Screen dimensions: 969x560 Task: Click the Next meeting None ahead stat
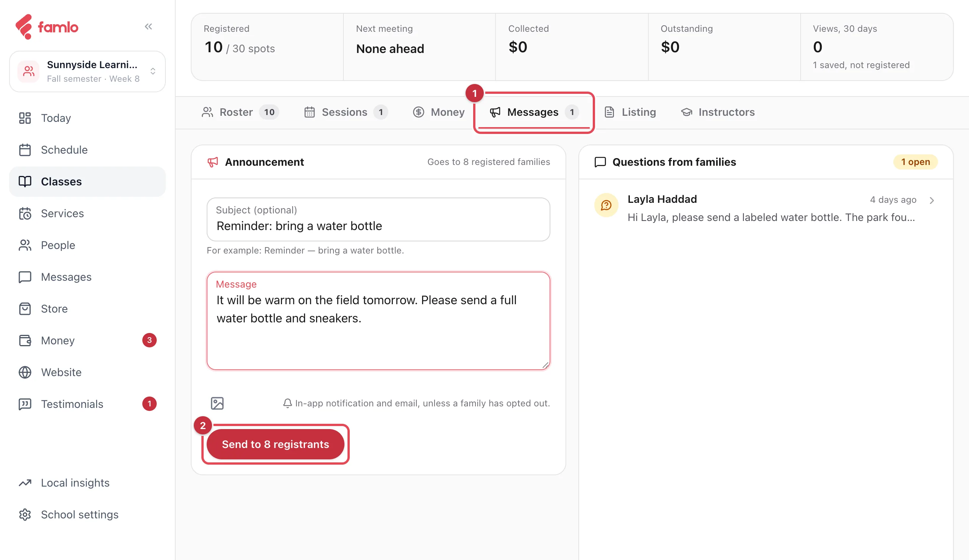tap(419, 47)
